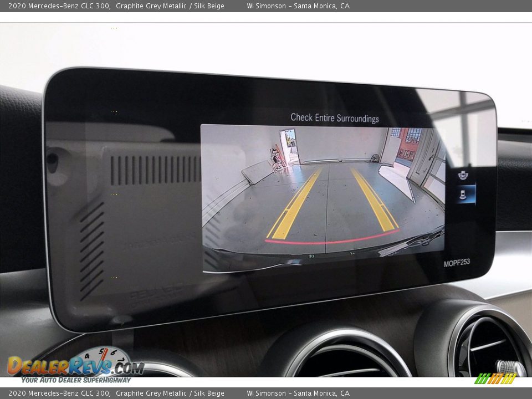Tap the MOPF253 label on the display
Viewport: 532px width, 399px height.
(x=457, y=263)
